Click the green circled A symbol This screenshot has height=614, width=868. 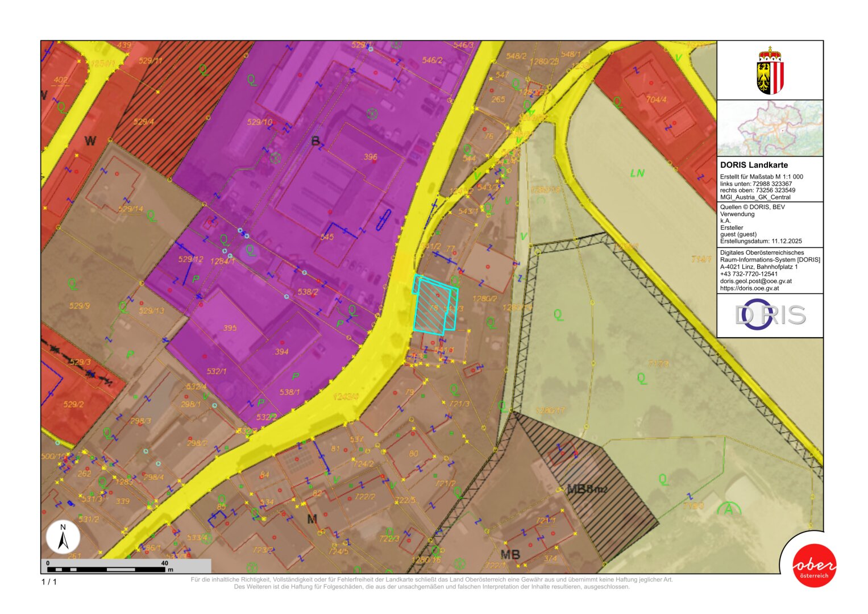(729, 509)
